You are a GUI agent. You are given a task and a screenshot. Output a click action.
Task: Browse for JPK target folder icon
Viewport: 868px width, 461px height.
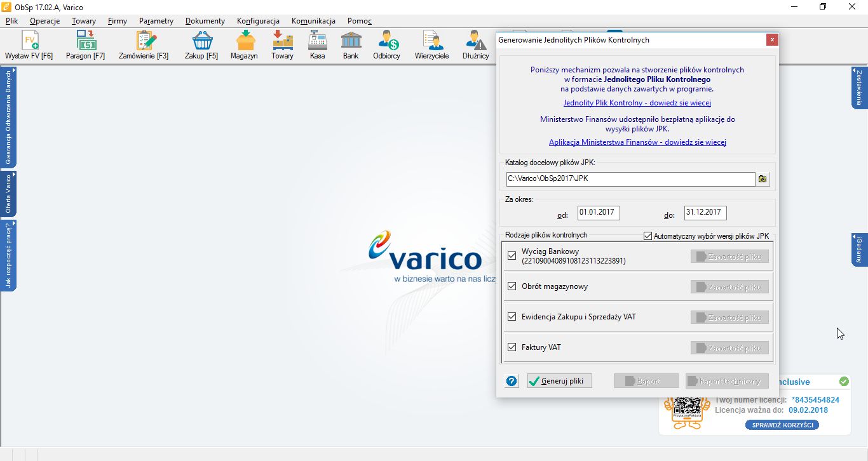pos(763,179)
